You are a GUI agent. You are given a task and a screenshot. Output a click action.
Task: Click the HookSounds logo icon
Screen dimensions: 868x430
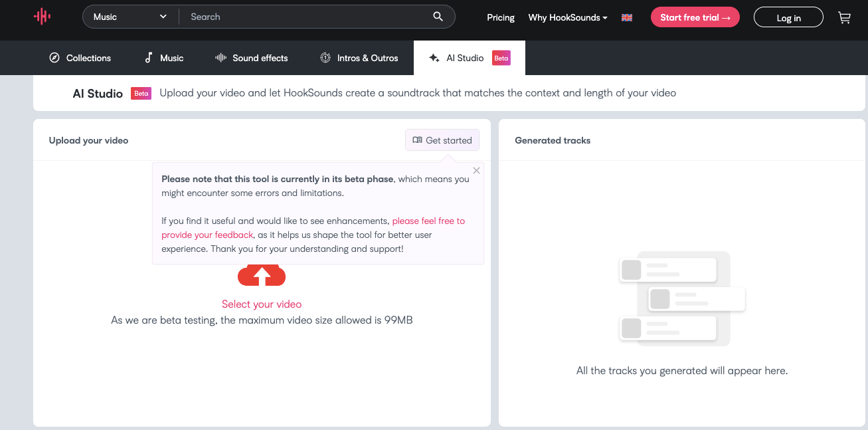coord(41,17)
